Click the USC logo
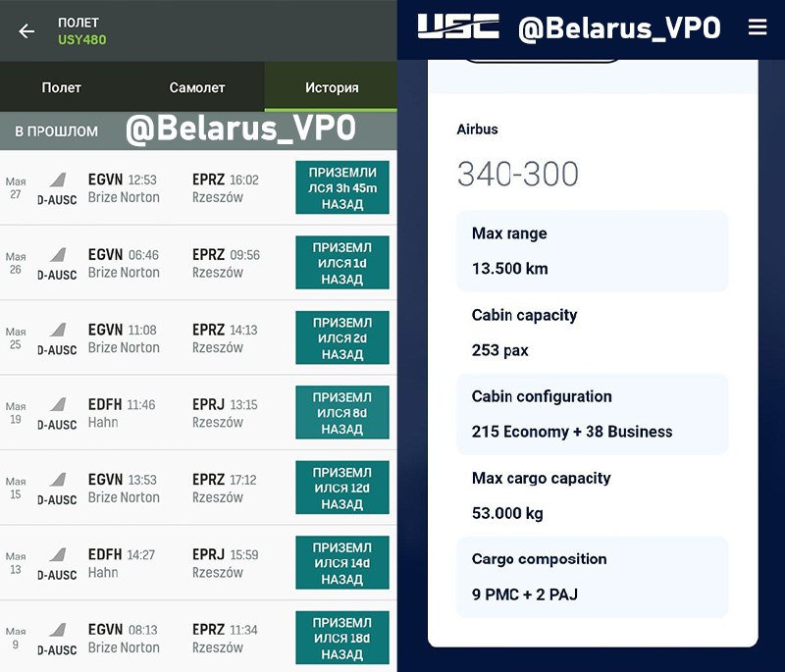Image resolution: width=785 pixels, height=672 pixels. click(458, 27)
